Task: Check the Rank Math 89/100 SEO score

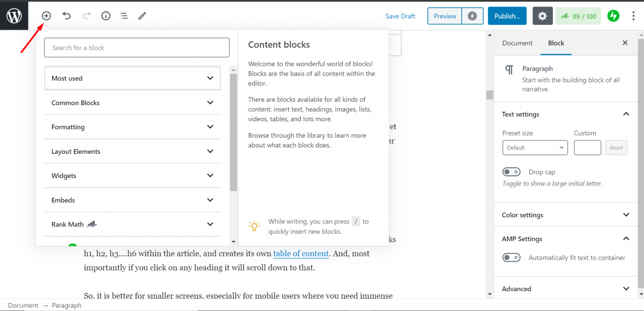Action: click(x=578, y=16)
